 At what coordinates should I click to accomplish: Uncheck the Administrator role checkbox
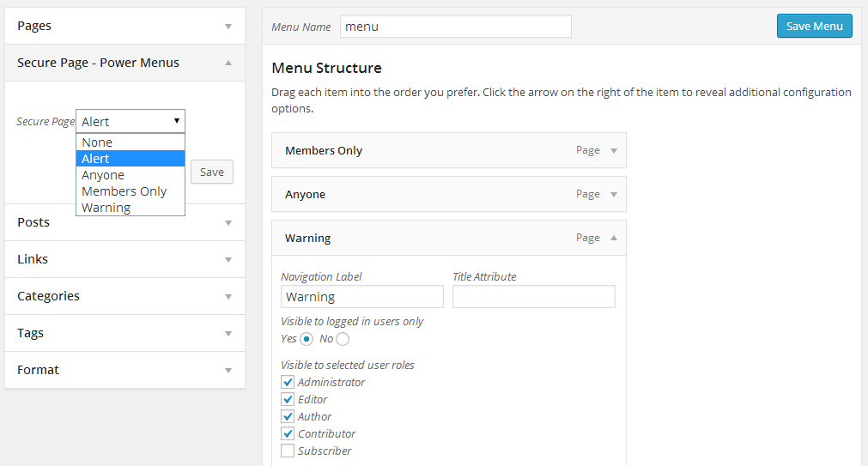288,382
